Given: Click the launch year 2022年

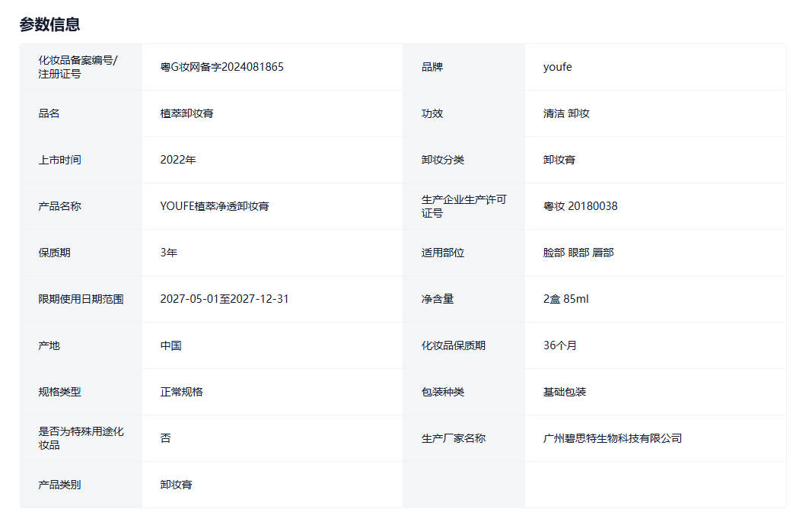Looking at the screenshot, I should (178, 160).
